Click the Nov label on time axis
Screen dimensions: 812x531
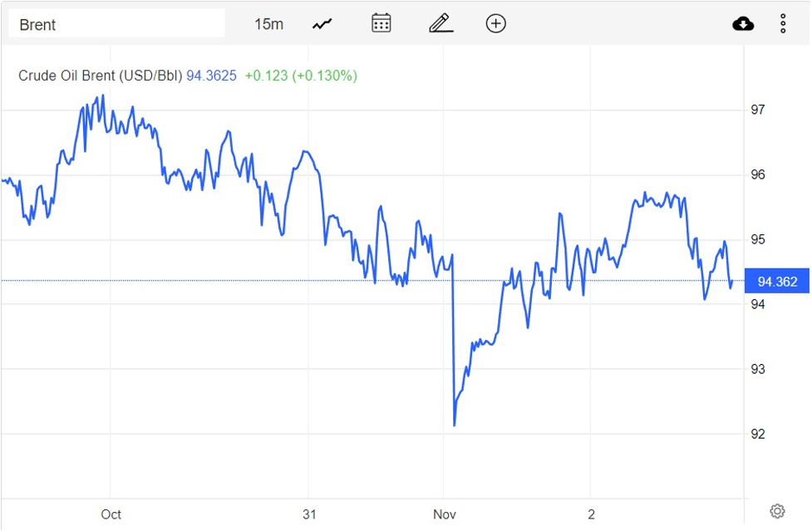click(x=445, y=514)
